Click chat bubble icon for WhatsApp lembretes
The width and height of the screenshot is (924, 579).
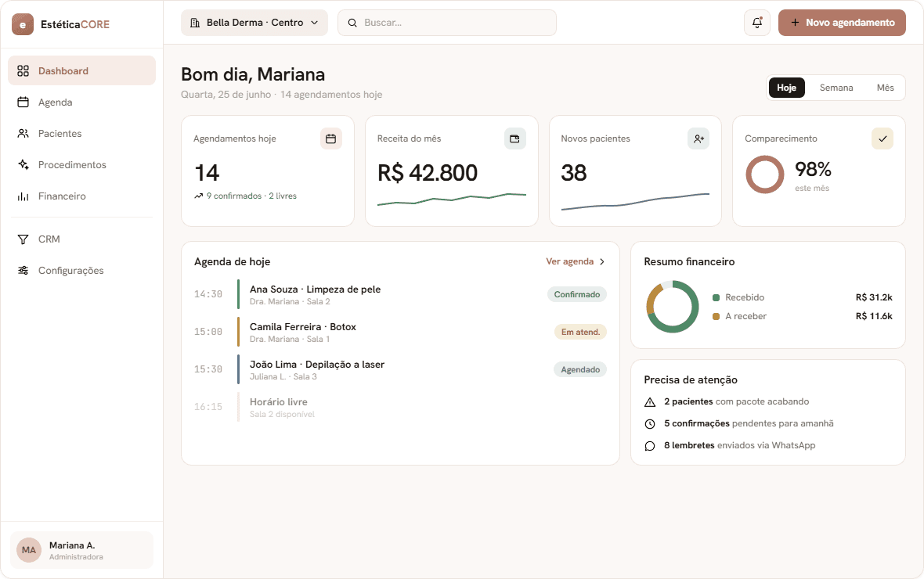649,446
